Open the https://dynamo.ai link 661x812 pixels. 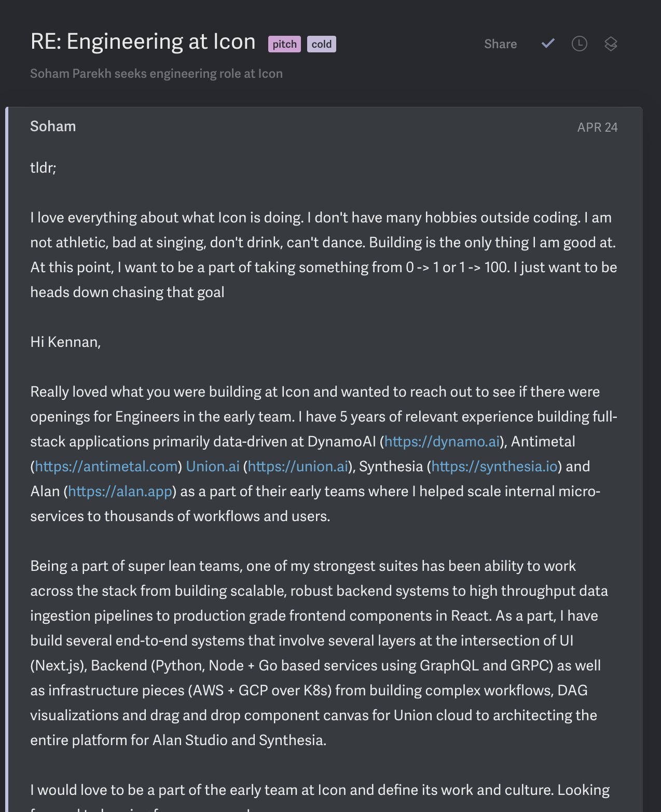(442, 441)
